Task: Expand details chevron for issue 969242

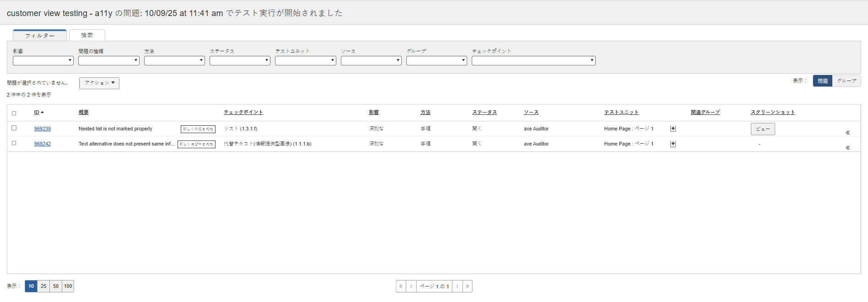Action: tap(847, 148)
